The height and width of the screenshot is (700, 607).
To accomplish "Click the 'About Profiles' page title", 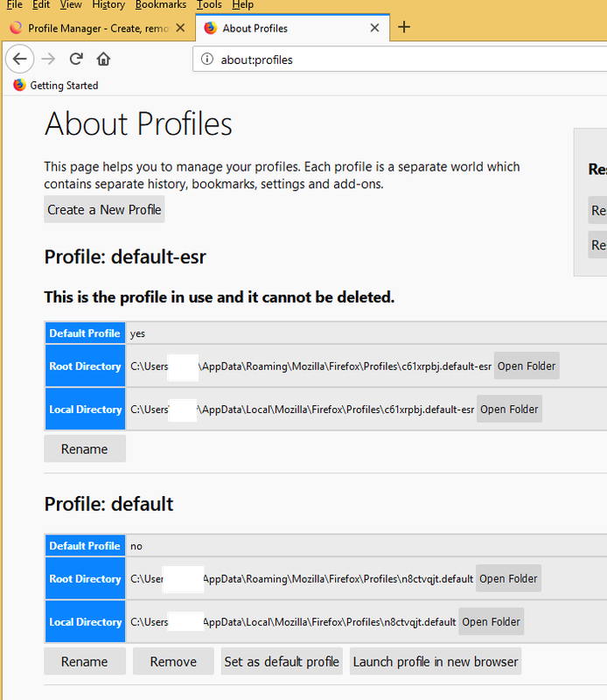I will [138, 123].
